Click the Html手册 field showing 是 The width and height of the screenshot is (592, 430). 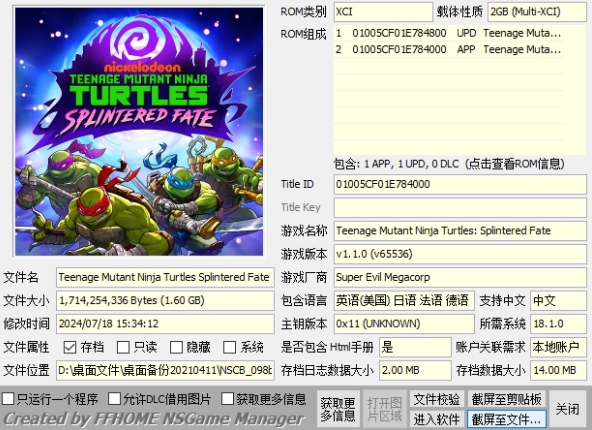tap(415, 347)
